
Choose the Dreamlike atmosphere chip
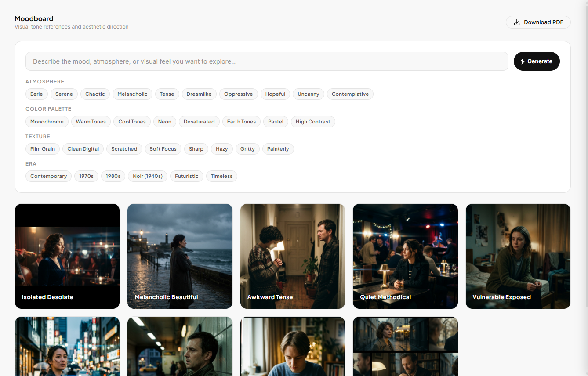199,94
